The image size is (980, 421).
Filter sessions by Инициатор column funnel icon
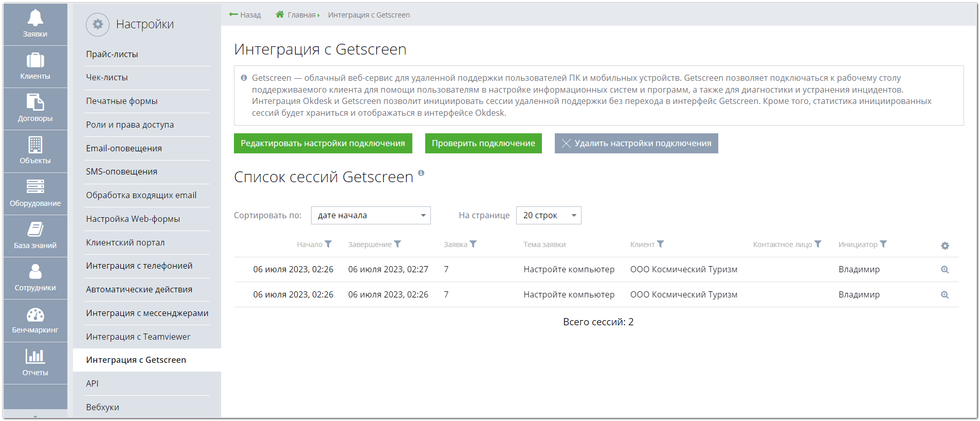point(883,244)
